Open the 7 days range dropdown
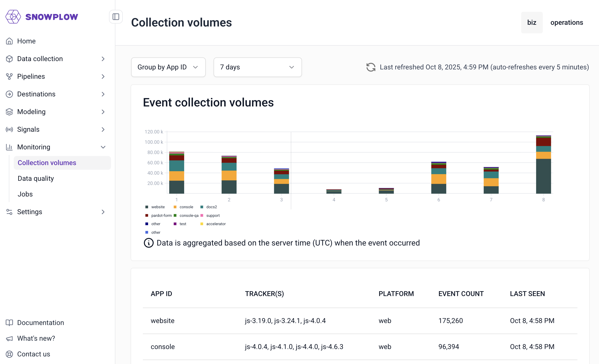The image size is (599, 364). pos(257,67)
